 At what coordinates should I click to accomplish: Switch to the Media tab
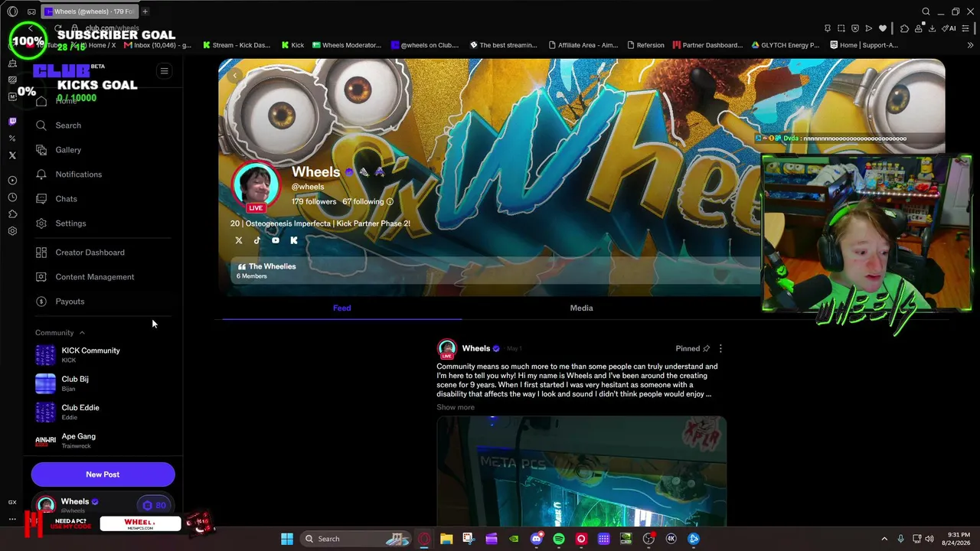pyautogui.click(x=581, y=308)
